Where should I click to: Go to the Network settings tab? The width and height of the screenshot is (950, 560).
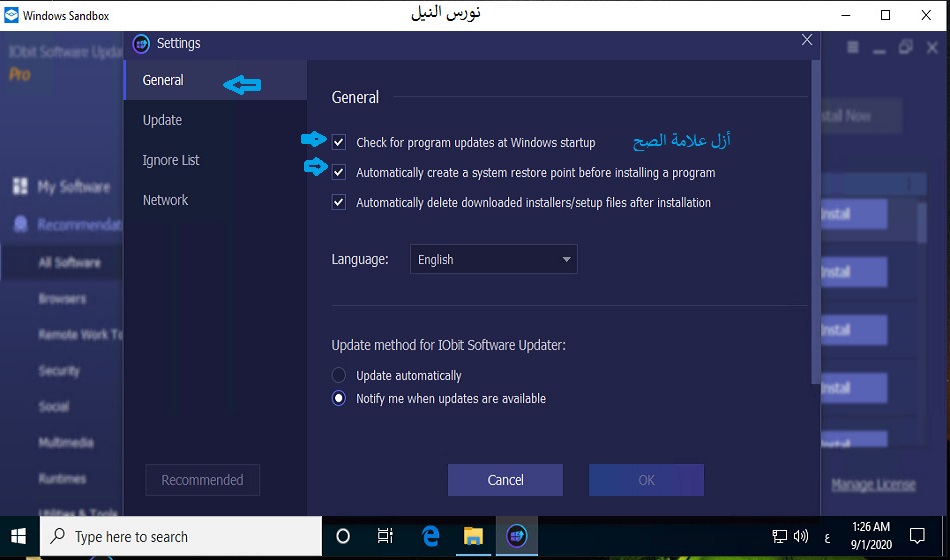click(x=165, y=200)
